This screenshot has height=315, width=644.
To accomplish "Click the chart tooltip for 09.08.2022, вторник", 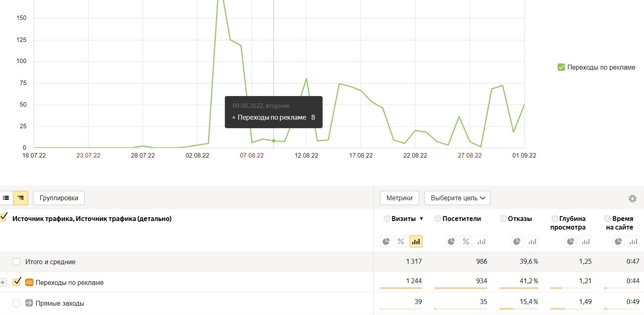I will [274, 112].
